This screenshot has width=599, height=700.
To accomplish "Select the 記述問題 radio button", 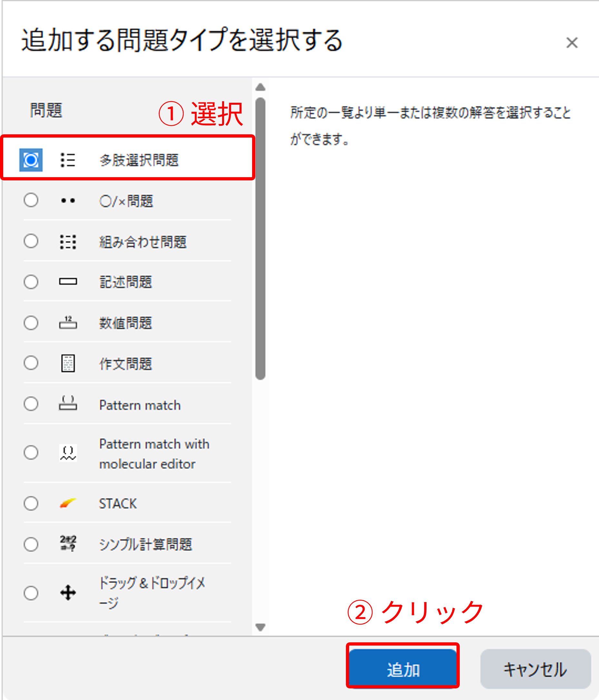I will 31,282.
